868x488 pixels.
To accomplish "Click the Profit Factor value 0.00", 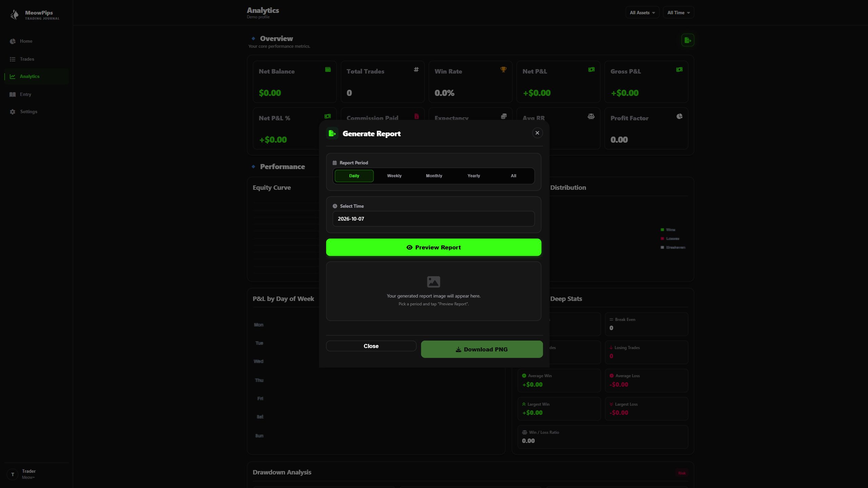I will [619, 140].
